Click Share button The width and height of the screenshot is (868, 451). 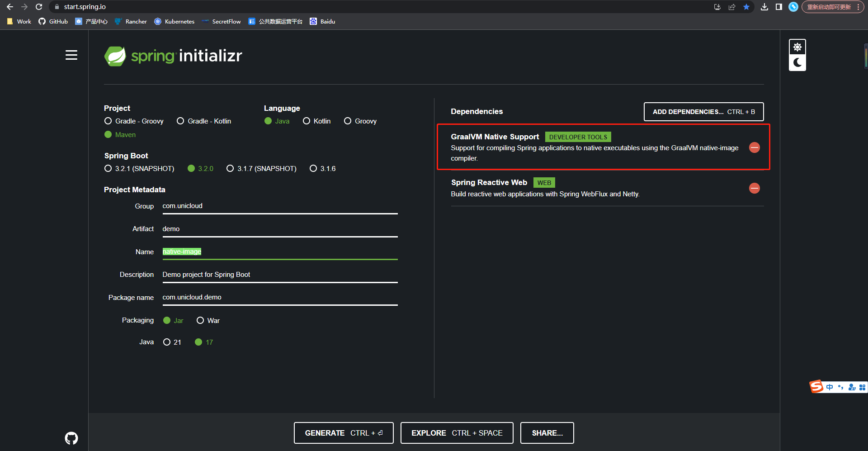click(x=547, y=433)
